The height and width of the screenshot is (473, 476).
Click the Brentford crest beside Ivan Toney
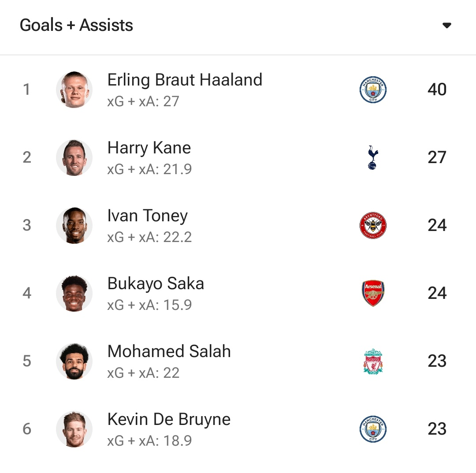pyautogui.click(x=373, y=225)
